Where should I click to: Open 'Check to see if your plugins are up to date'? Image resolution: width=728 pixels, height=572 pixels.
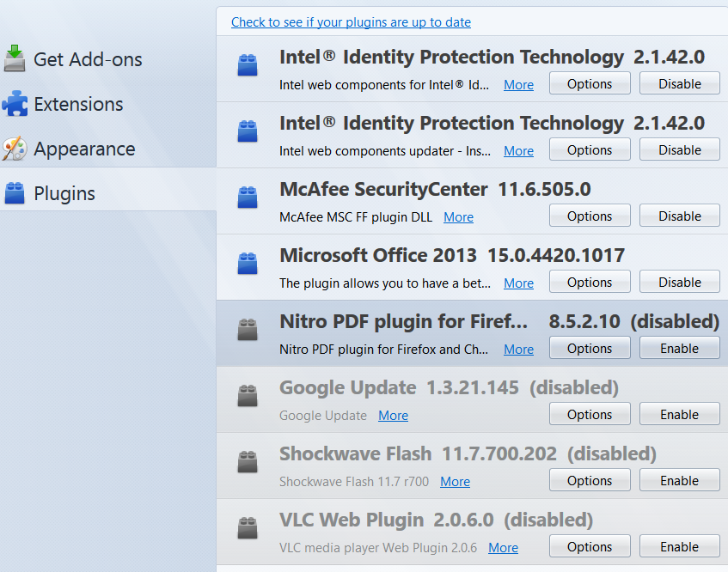point(351,22)
